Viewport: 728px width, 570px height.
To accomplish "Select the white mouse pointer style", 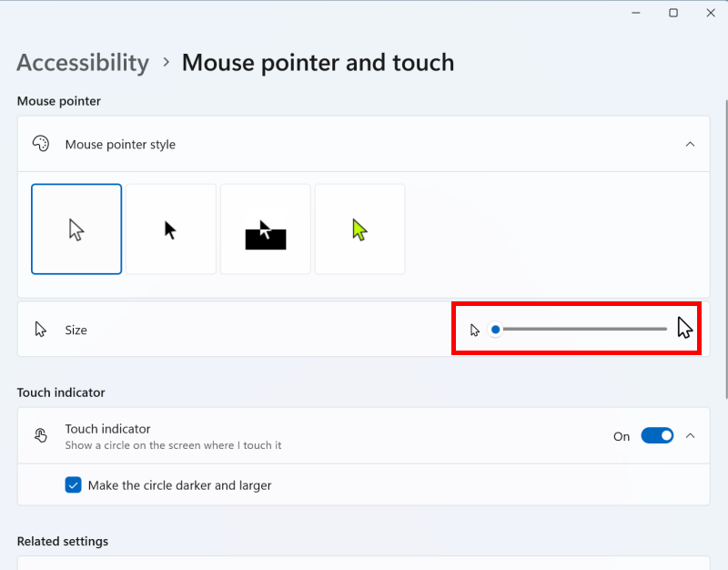I will [76, 229].
